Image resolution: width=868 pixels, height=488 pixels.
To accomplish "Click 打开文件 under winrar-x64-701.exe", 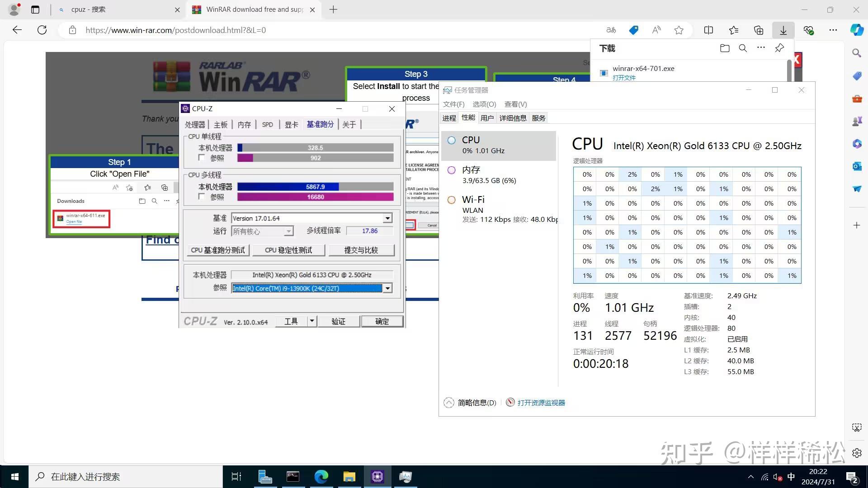I will (624, 77).
